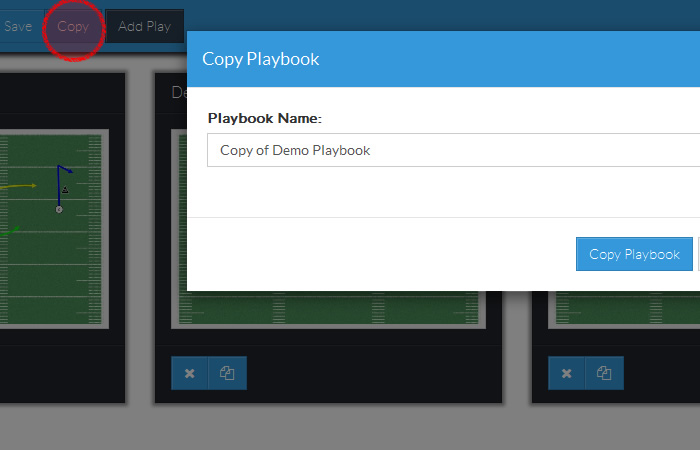The image size is (700, 450).
Task: Click the circular player marker below blue route
Action: click(x=59, y=209)
